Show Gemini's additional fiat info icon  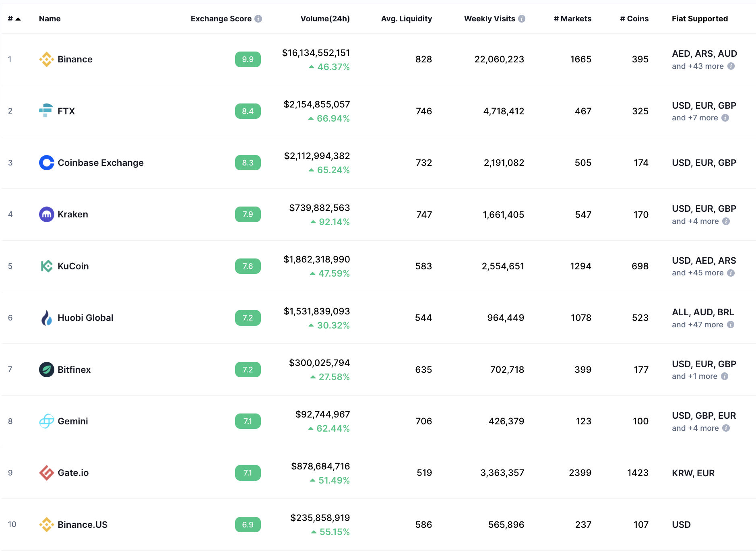tap(726, 428)
